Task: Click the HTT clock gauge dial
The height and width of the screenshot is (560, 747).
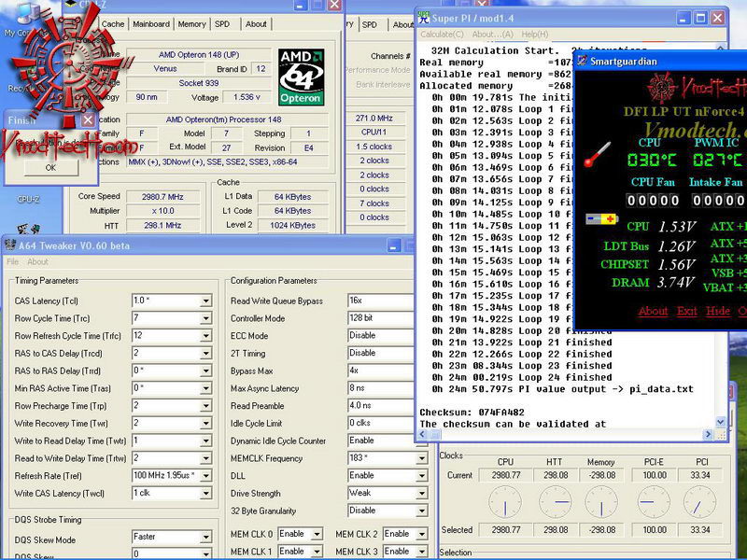Action: point(556,503)
